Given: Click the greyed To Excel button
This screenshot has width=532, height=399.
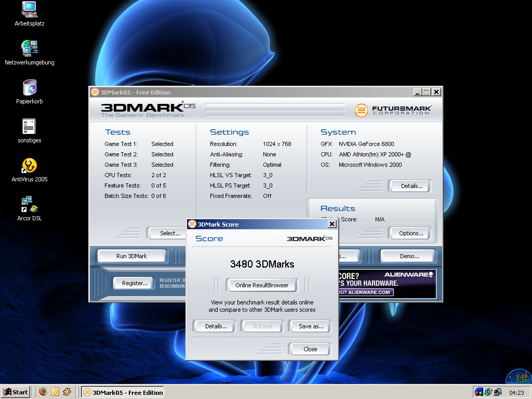Looking at the screenshot, I should tap(262, 326).
